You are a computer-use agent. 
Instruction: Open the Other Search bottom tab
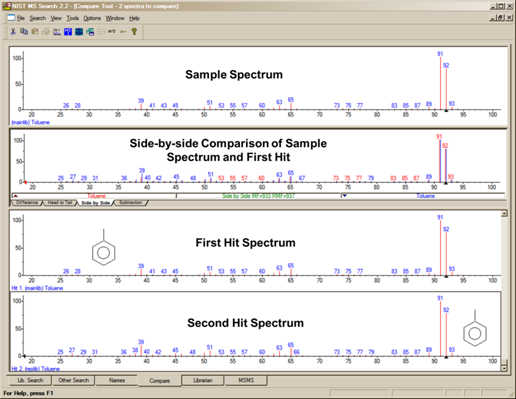tap(74, 380)
